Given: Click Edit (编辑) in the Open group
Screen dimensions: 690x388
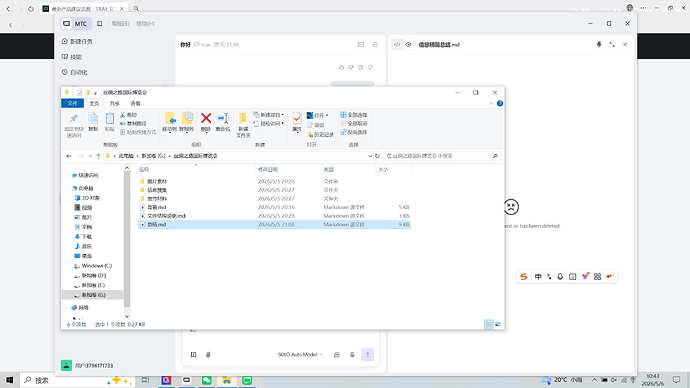Looking at the screenshot, I should pyautogui.click(x=316, y=125).
